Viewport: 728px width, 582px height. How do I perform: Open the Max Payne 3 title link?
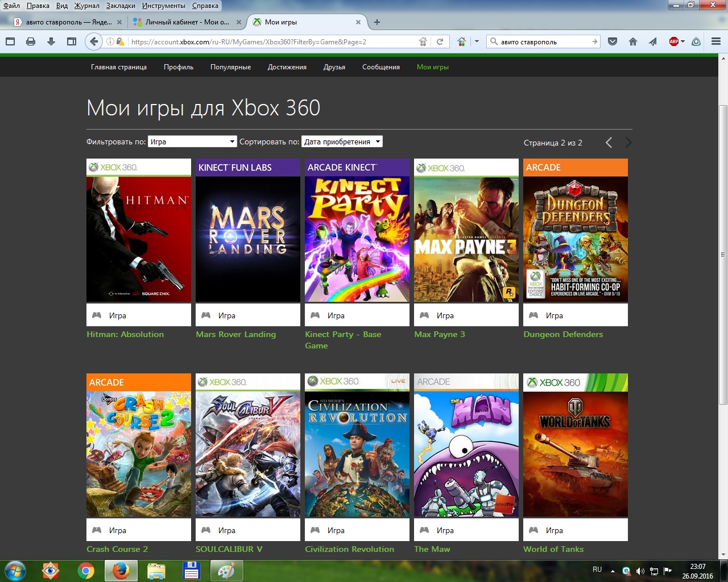(440, 334)
